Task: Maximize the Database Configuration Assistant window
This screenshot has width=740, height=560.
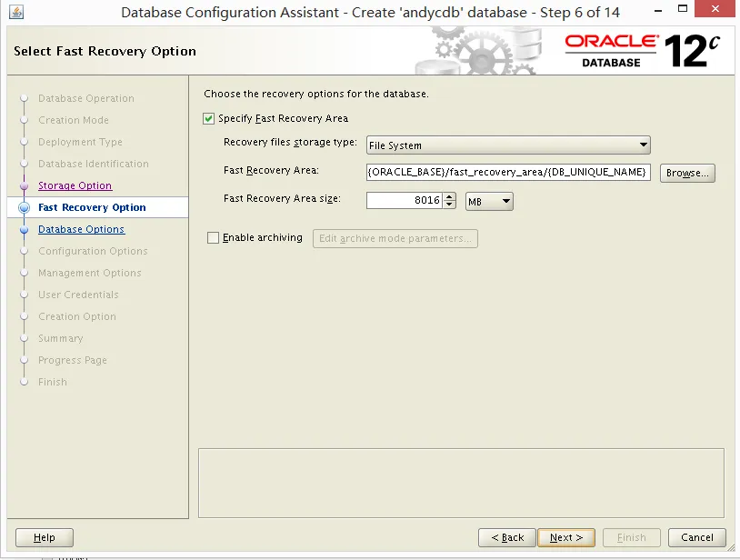Action: point(683,8)
